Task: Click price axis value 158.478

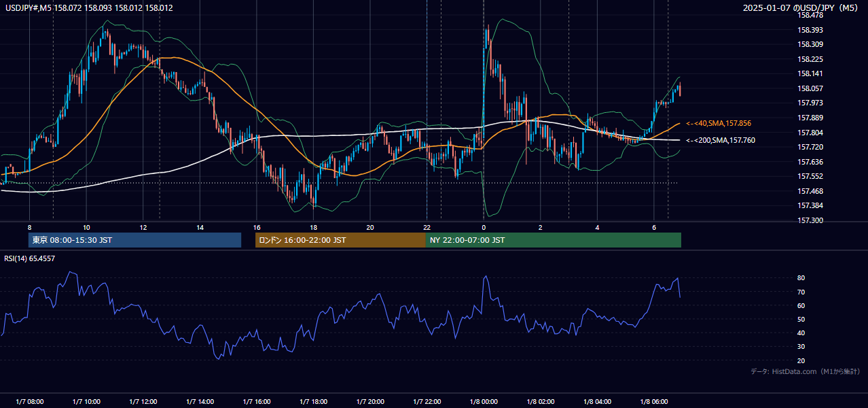Action: (810, 16)
